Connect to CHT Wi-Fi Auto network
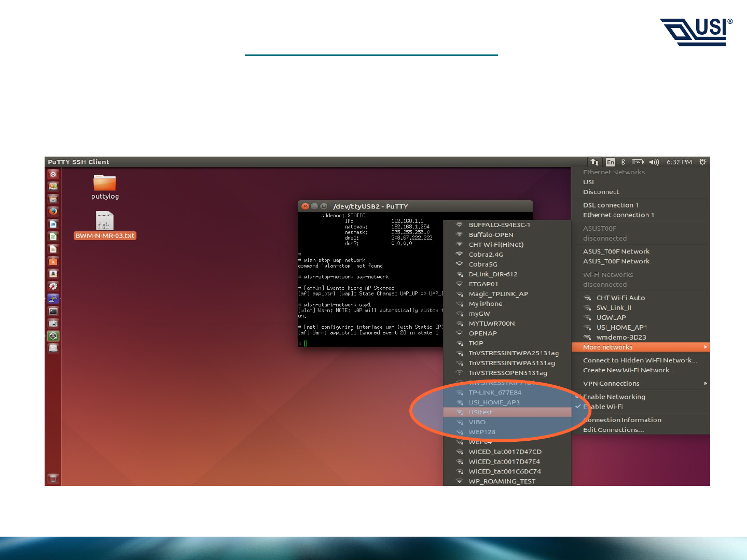This screenshot has height=560, width=747. point(641,298)
